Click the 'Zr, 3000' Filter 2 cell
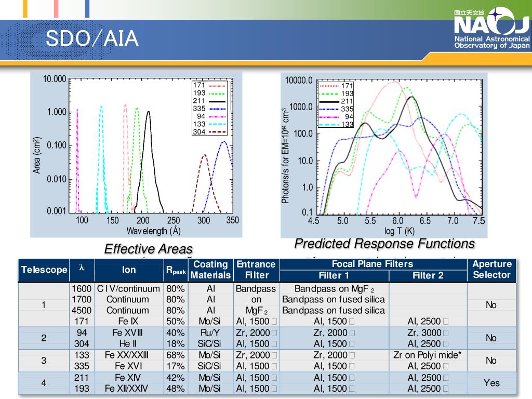This screenshot has width=532, height=399. 427,333
